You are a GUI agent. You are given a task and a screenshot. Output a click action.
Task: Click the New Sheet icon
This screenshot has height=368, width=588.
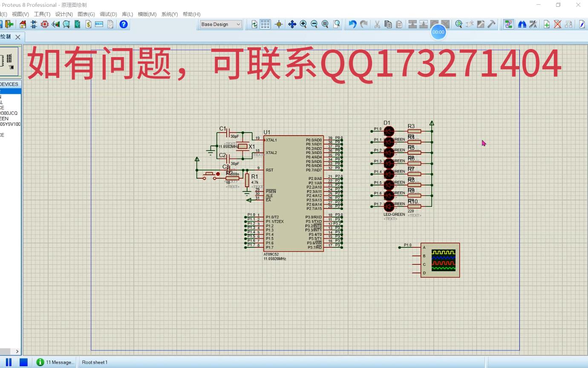[x=547, y=24]
